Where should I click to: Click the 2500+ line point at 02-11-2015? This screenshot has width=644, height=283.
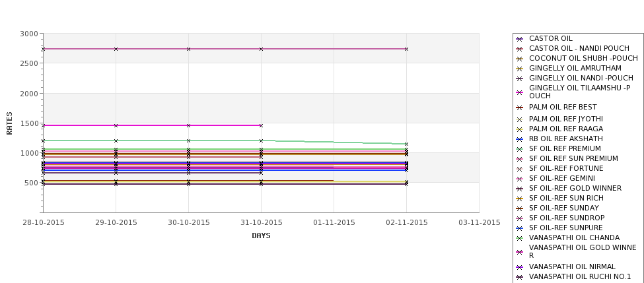(x=407, y=49)
